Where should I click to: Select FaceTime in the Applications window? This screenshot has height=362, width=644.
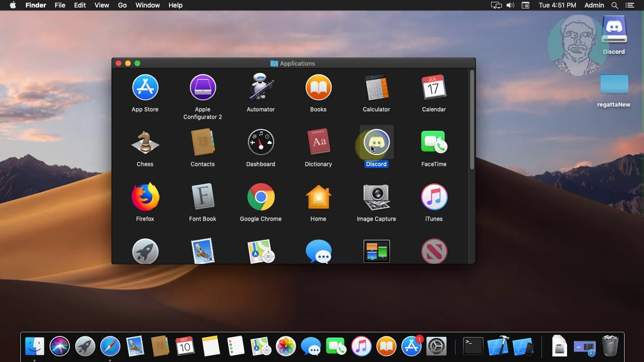click(x=434, y=142)
